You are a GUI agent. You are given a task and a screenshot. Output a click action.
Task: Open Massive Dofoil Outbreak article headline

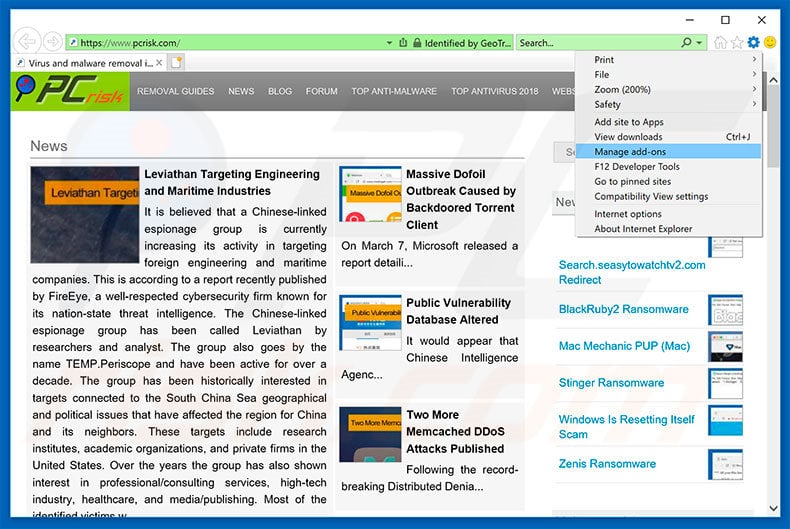pos(461,199)
